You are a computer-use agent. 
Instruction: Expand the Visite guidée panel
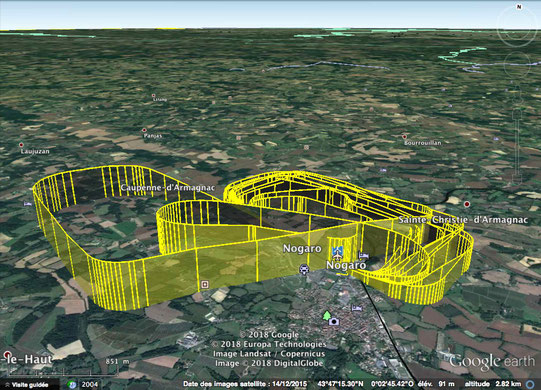tap(29, 384)
